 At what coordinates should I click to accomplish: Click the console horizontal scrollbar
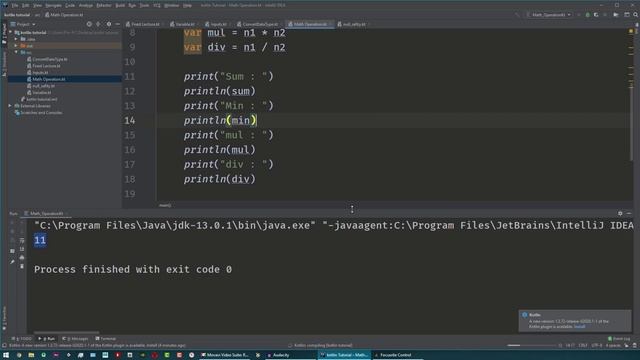click(x=67, y=333)
